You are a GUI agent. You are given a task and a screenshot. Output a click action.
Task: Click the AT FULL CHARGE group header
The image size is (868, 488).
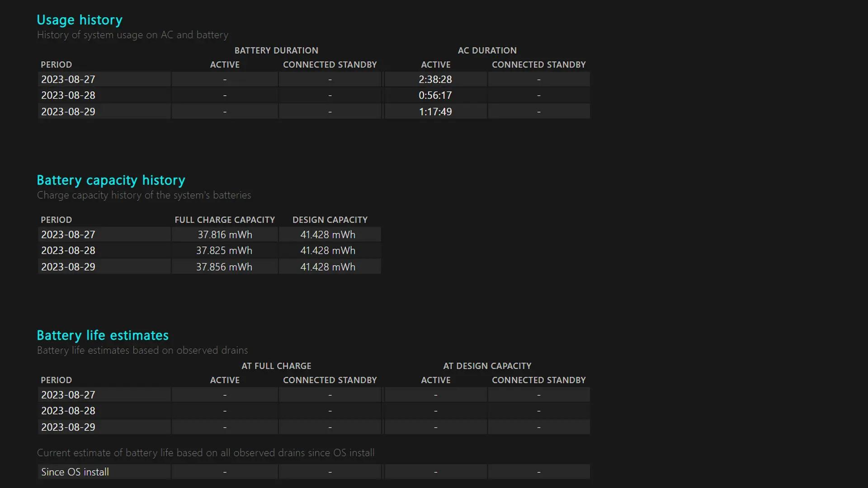point(276,366)
